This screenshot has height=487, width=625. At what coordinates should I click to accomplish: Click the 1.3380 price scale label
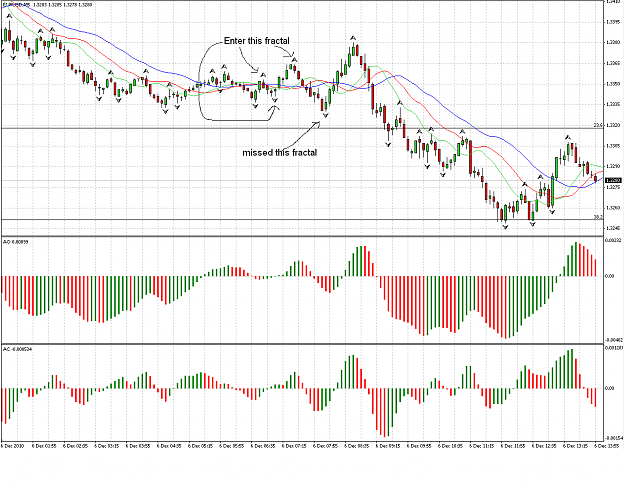click(613, 42)
